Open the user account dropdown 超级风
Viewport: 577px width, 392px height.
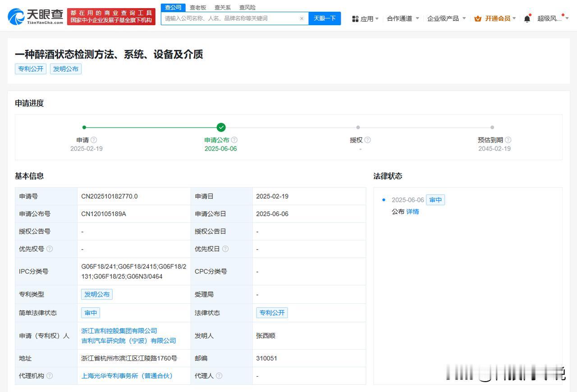click(553, 18)
